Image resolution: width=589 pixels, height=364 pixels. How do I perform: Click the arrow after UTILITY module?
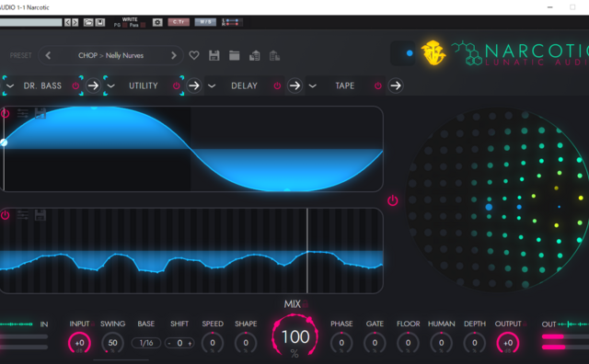[194, 85]
